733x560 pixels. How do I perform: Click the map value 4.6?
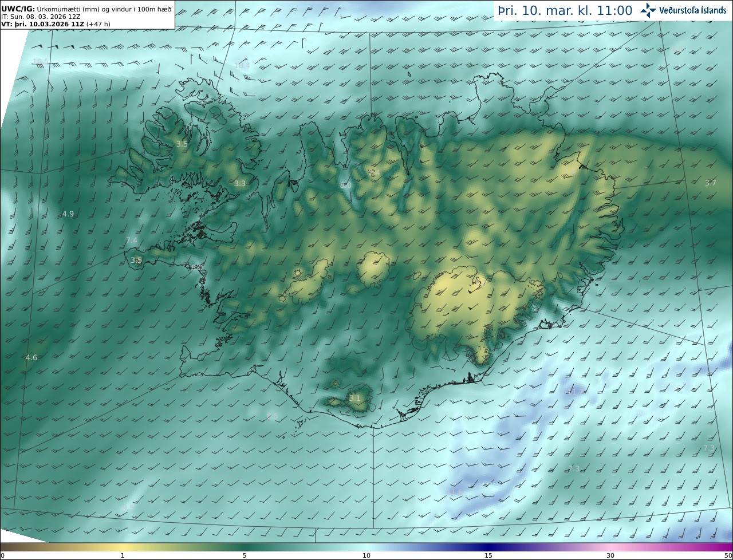click(x=31, y=358)
